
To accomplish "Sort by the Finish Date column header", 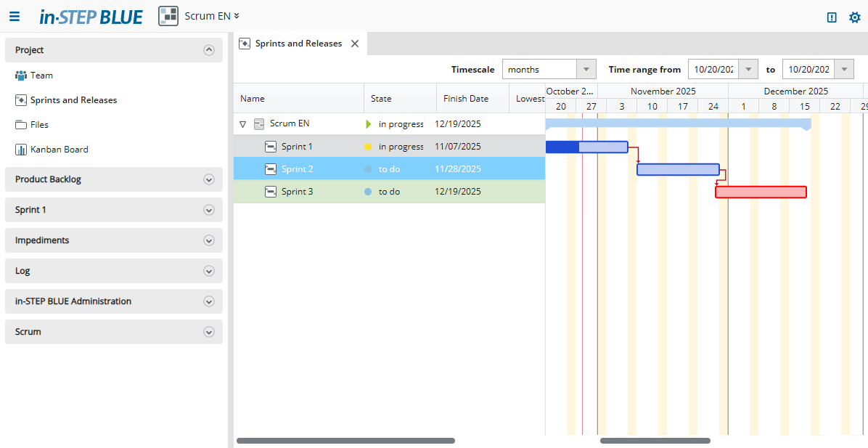I will [466, 99].
